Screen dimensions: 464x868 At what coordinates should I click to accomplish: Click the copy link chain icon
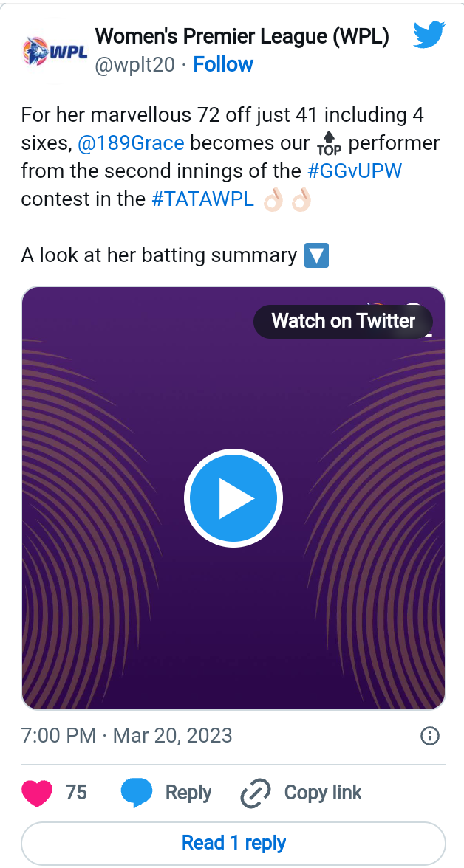(x=256, y=794)
